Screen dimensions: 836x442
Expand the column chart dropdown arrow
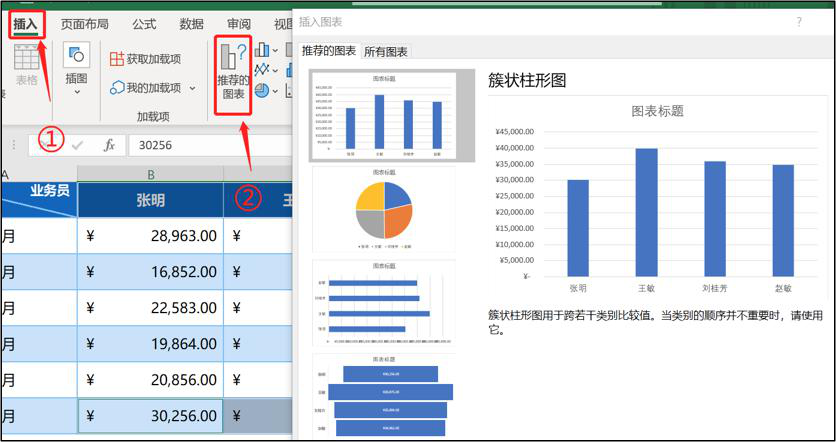click(x=275, y=51)
